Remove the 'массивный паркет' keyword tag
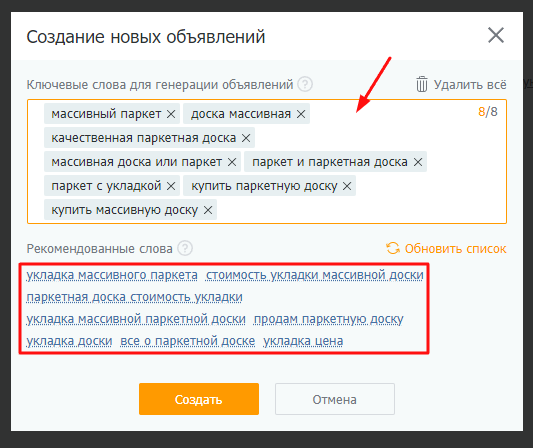533x448 pixels. pos(171,114)
